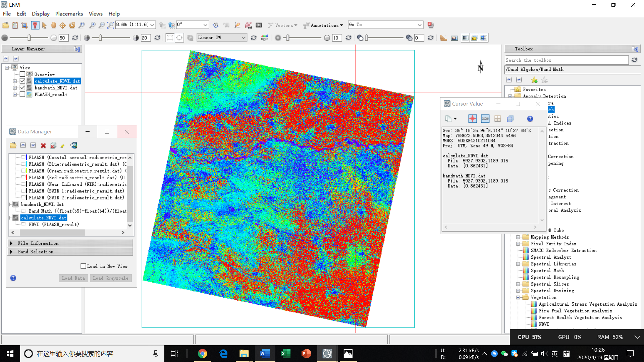Click the Load Grayscale button
Screen dimensions: 644x362
pos(111,278)
